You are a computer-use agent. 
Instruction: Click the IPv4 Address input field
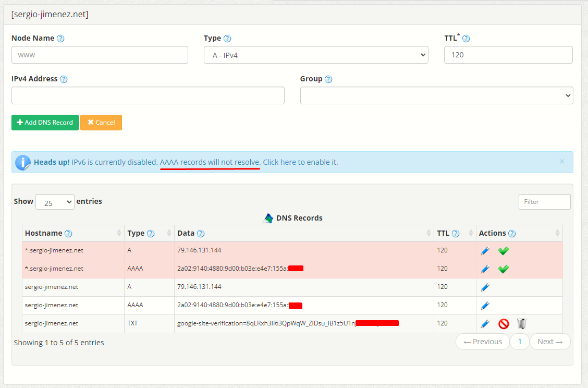[148, 95]
